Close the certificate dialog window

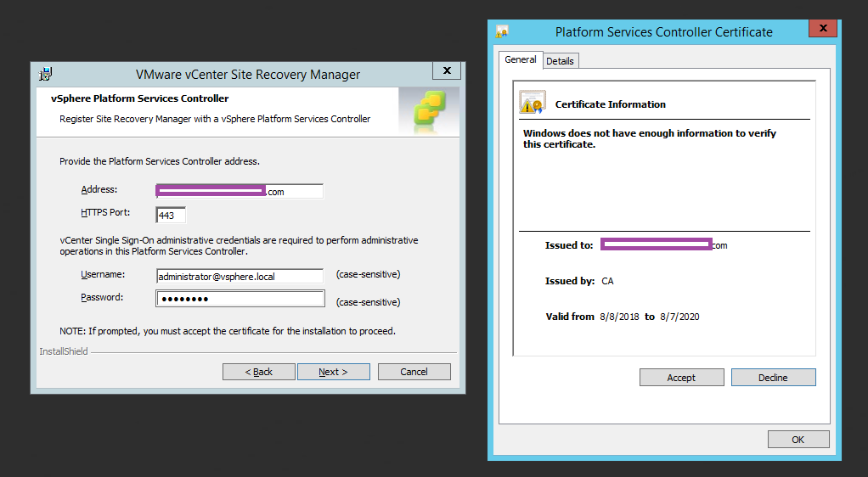(x=823, y=28)
